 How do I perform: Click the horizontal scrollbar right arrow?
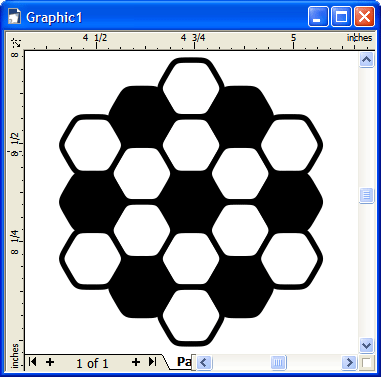pyautogui.click(x=349, y=362)
